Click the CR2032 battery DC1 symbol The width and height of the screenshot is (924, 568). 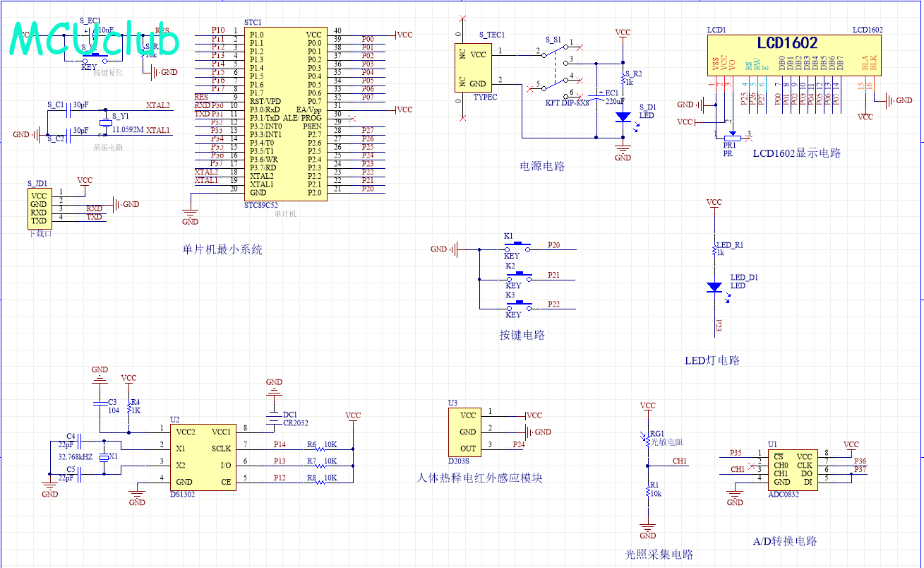pos(274,418)
